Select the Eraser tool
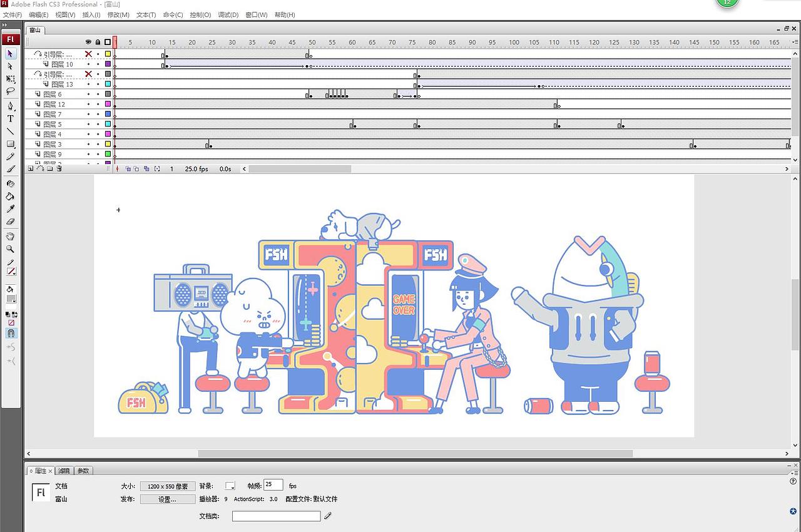The image size is (801, 532). click(10, 221)
